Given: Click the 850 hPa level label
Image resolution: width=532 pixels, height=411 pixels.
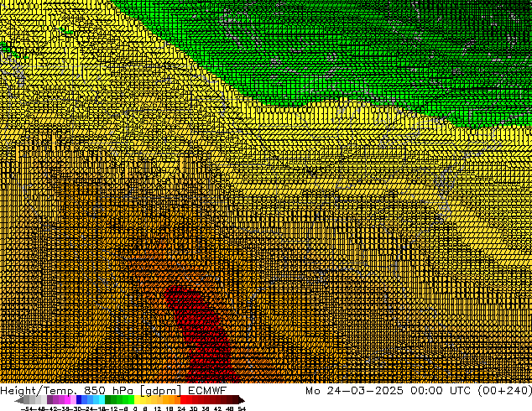Looking at the screenshot, I should click(x=110, y=390).
